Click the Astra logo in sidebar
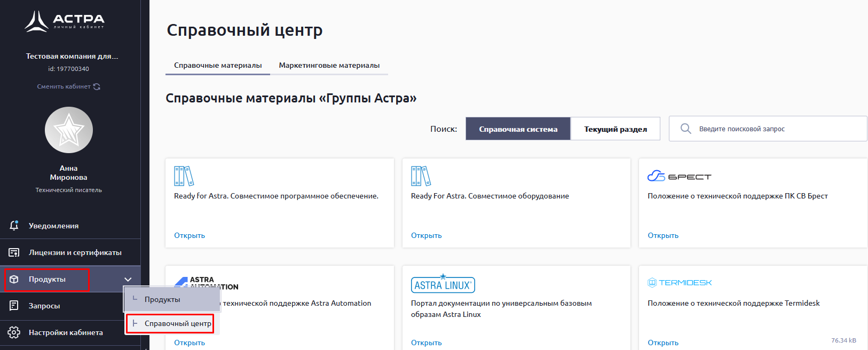The height and width of the screenshot is (350, 868). click(x=65, y=21)
